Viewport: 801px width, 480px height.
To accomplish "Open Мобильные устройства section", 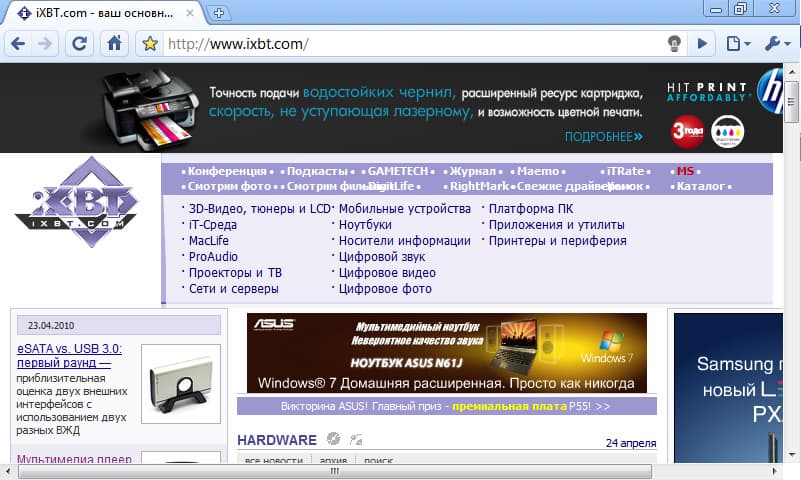I will pyautogui.click(x=405, y=209).
